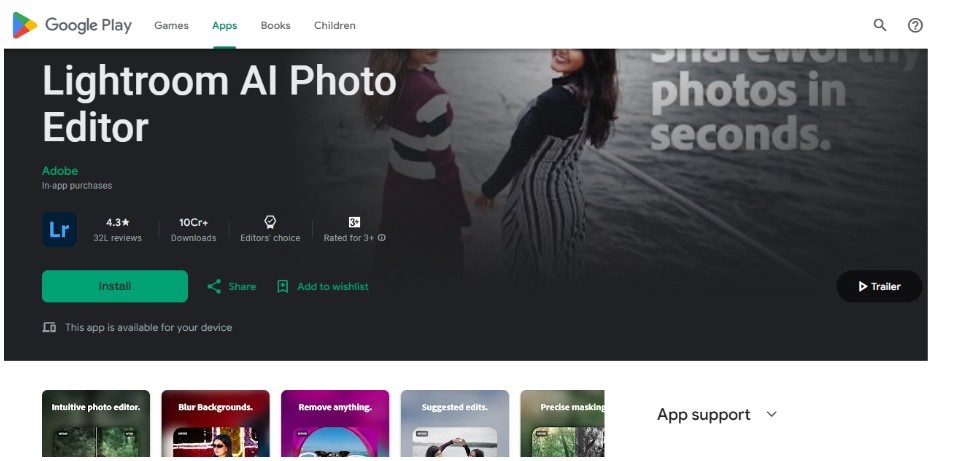Image resolution: width=960 pixels, height=461 pixels.
Task: Add Lightroom to wishlist
Action: click(x=323, y=286)
